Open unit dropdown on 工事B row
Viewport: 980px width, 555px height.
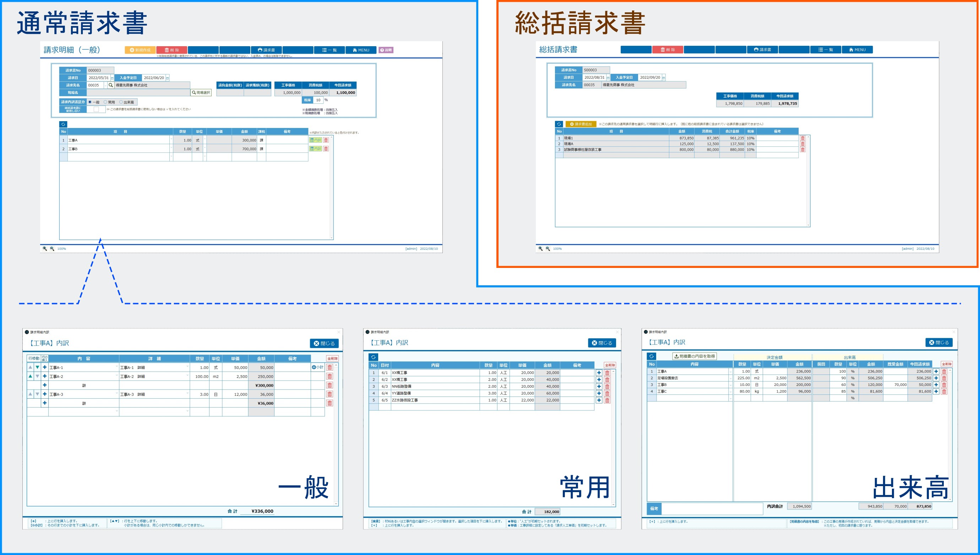pyautogui.click(x=205, y=149)
